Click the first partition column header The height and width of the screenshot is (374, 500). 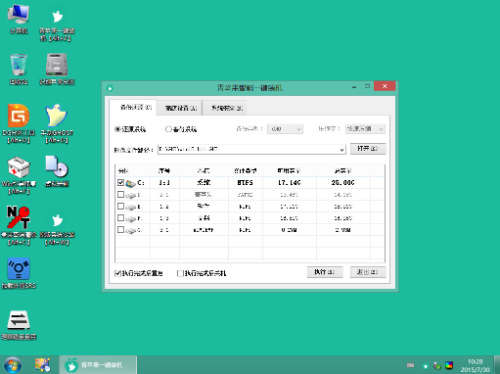tap(133, 171)
